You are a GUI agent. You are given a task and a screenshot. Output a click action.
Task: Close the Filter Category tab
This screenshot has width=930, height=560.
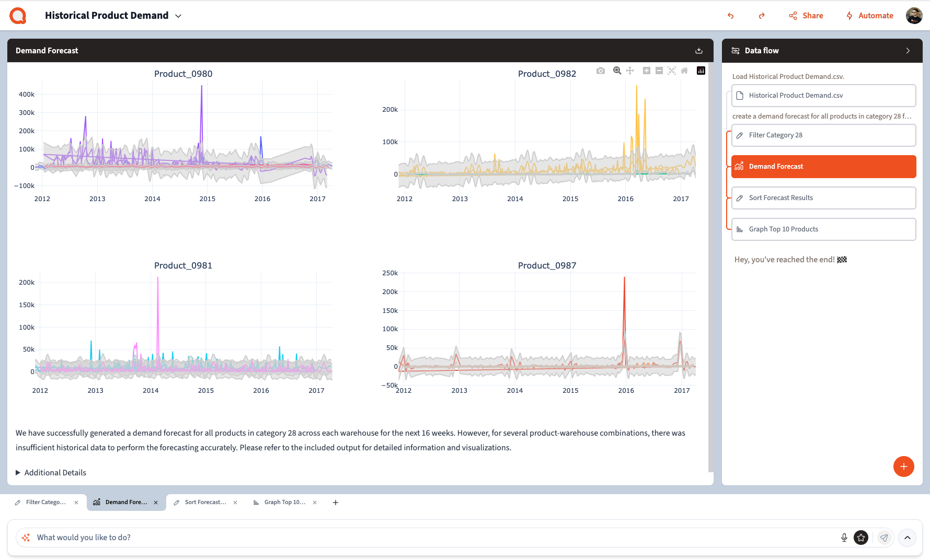(76, 503)
